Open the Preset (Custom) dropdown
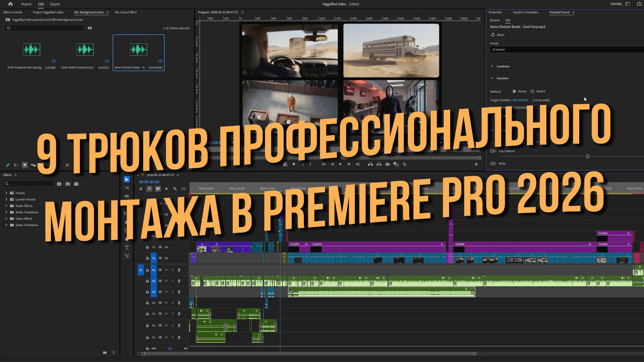 click(x=567, y=50)
